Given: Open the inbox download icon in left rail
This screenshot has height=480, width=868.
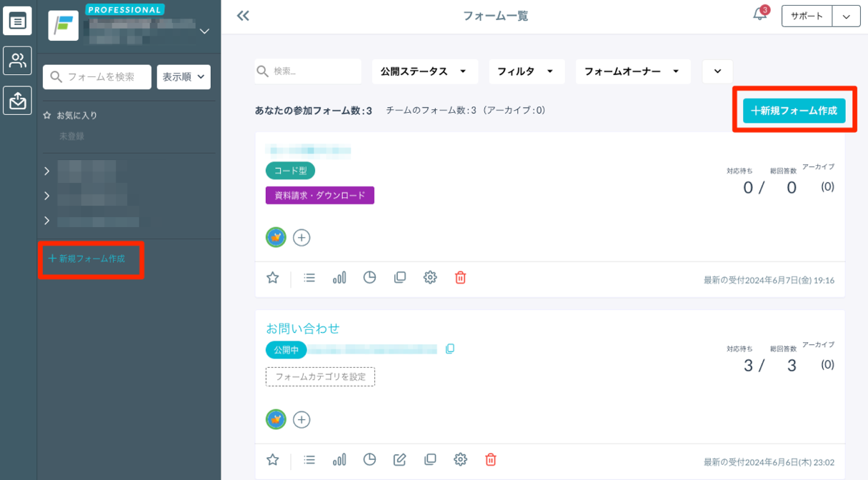Looking at the screenshot, I should tap(18, 101).
